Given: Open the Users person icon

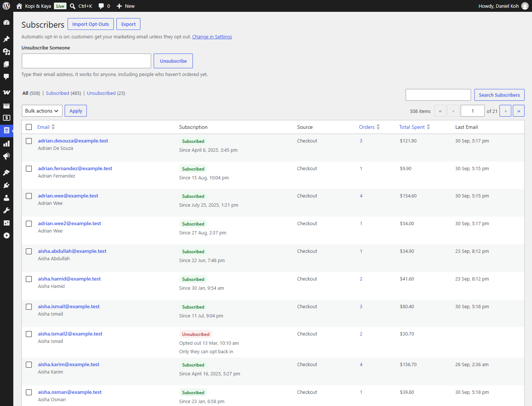Looking at the screenshot, I should point(6,198).
